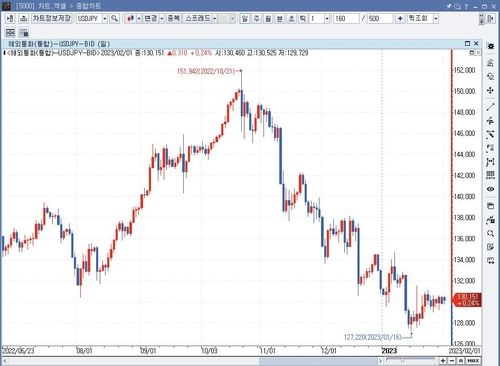Image resolution: width=500 pixels, height=366 pixels.
Task: Select the trend line drawing tool
Action: [x=490, y=107]
